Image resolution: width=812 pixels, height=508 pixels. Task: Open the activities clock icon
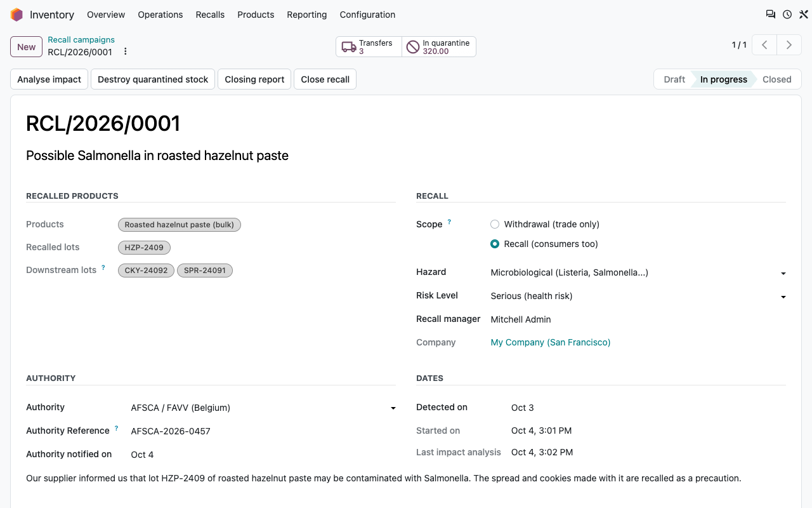(787, 15)
